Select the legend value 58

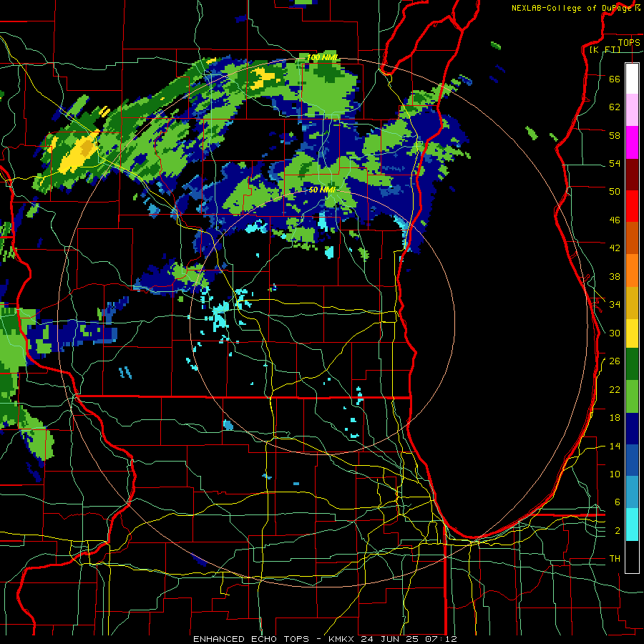pyautogui.click(x=615, y=135)
